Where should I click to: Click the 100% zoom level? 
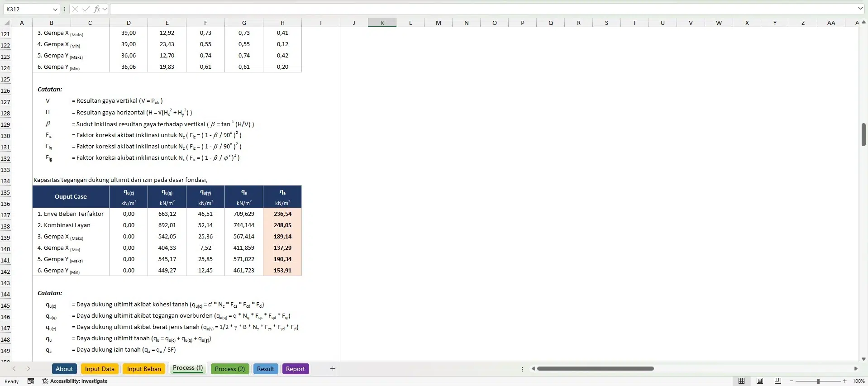[858, 381]
